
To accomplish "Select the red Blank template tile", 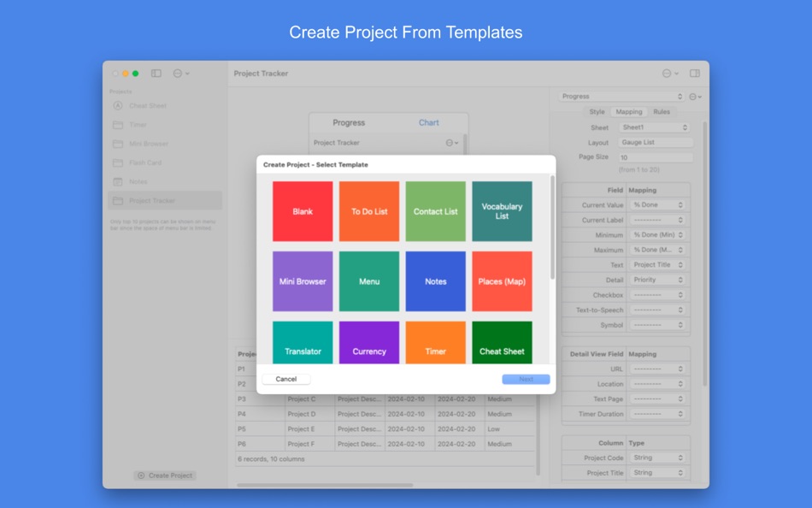I will coord(302,211).
